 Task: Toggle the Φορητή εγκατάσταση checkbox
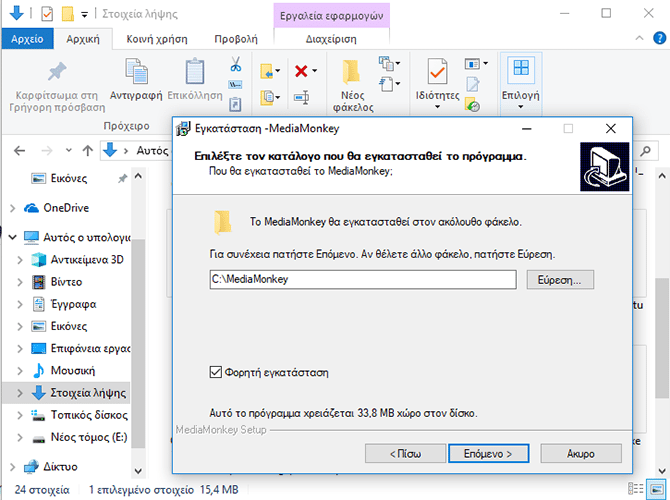click(216, 372)
